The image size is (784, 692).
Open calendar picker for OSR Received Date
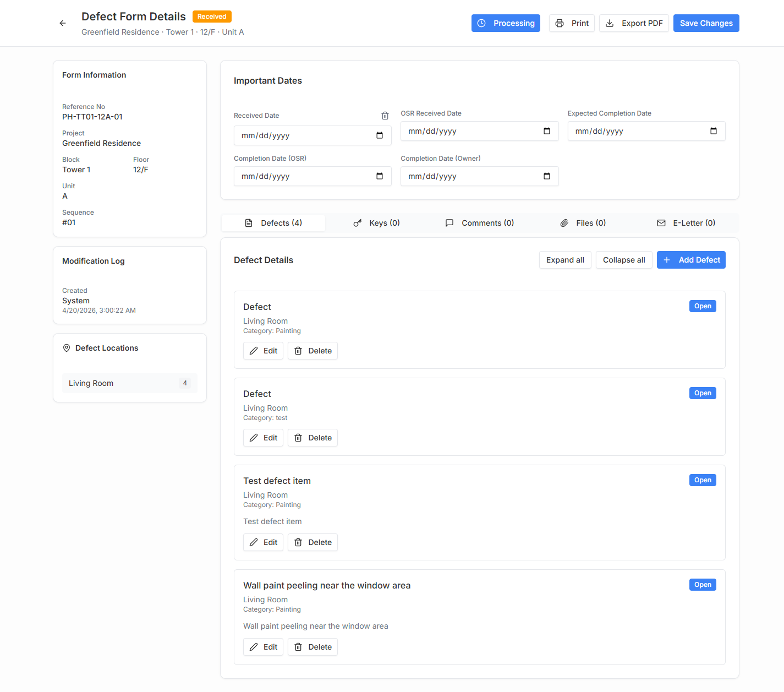547,131
